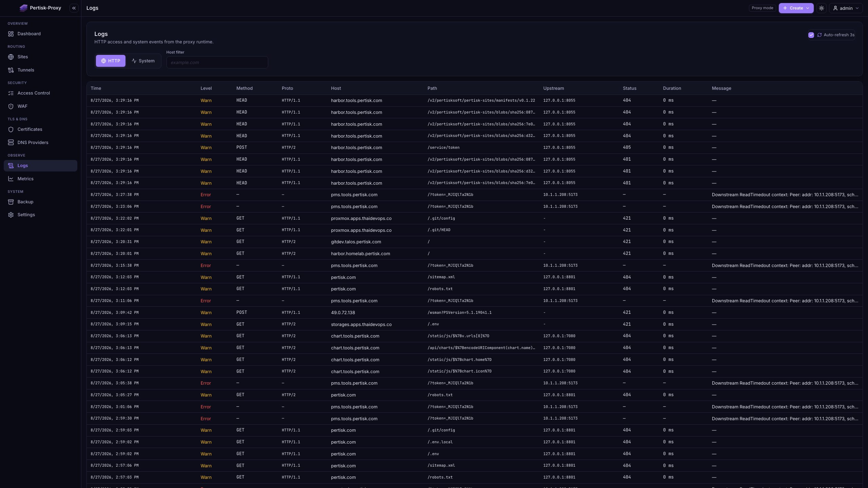Screen dimensions: 868x488
Task: Click the Message column header
Action: [x=722, y=88]
